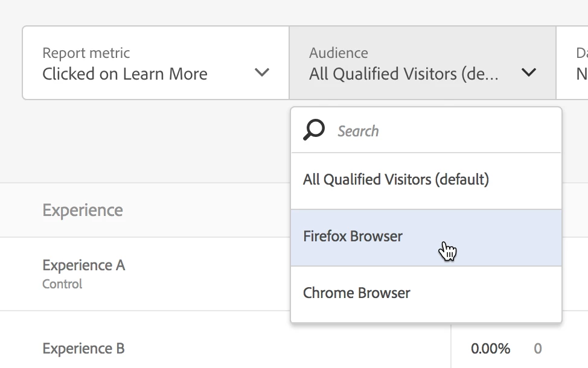Click the truncated "N" value at right edge
Image resolution: width=588 pixels, height=368 pixels.
pyautogui.click(x=582, y=74)
